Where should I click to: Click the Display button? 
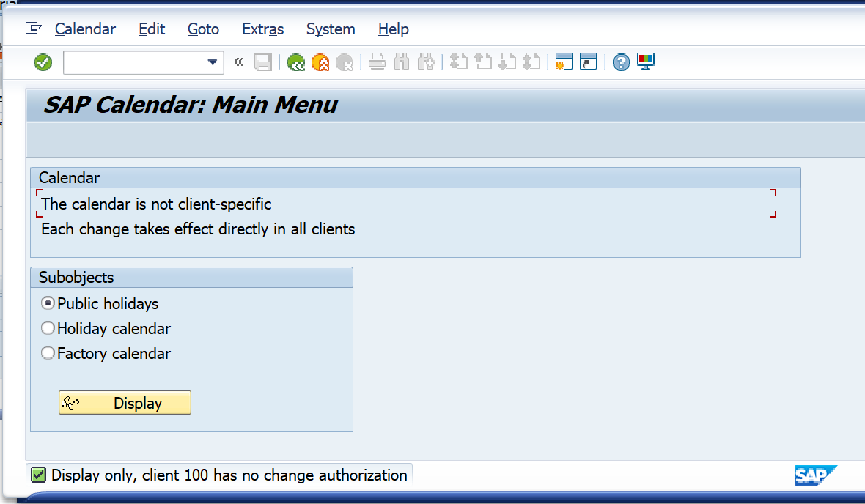pyautogui.click(x=125, y=402)
